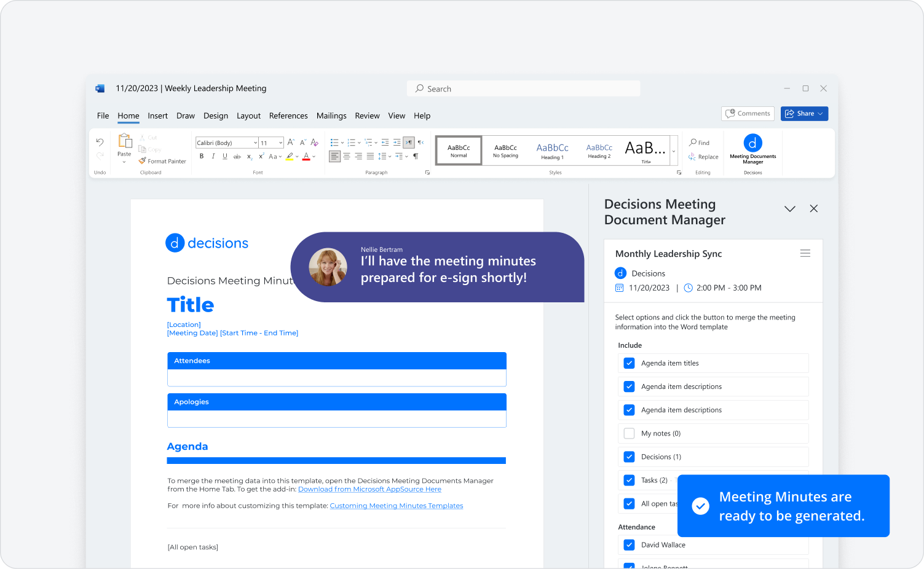The height and width of the screenshot is (569, 924).
Task: Apply superscript formatting
Action: click(261, 156)
